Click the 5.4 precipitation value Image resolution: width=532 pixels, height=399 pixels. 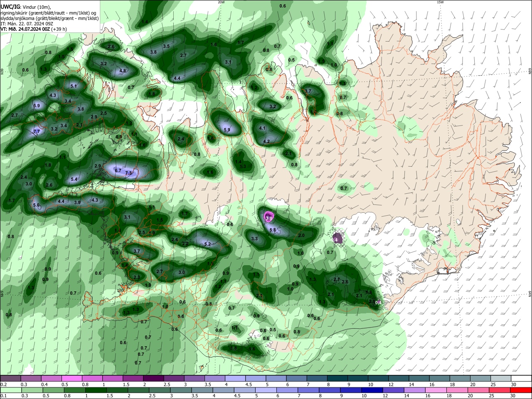coord(74,179)
